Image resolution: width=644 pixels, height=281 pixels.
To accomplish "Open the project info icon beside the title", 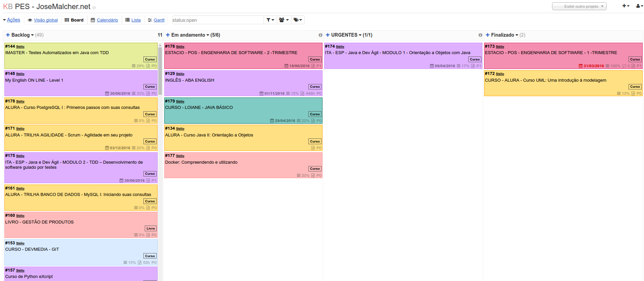I will [94, 7].
